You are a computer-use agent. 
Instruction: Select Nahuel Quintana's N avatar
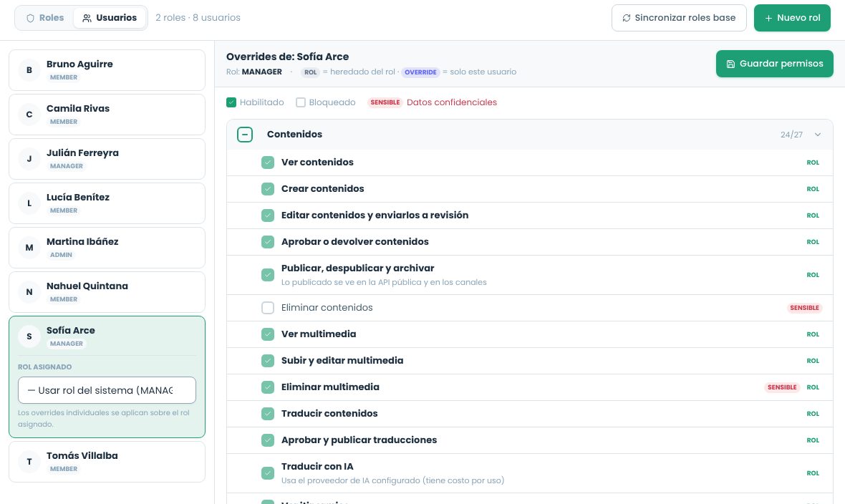29,292
